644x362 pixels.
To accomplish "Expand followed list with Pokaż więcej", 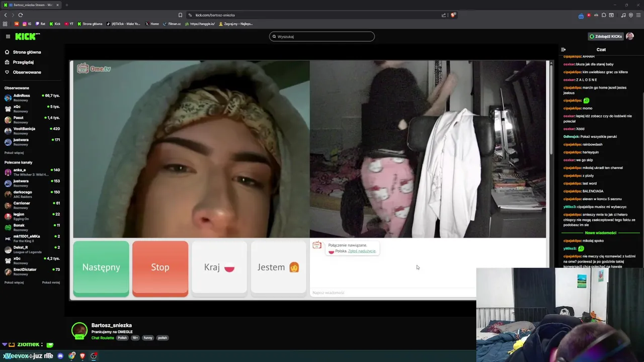I will click(x=14, y=152).
